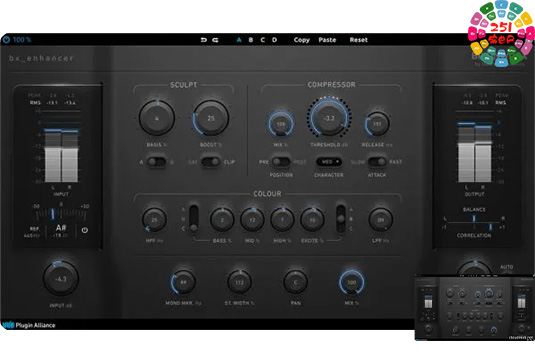This screenshot has width=535, height=363.
Task: Click the Input L/R level meter
Action: click(61, 155)
